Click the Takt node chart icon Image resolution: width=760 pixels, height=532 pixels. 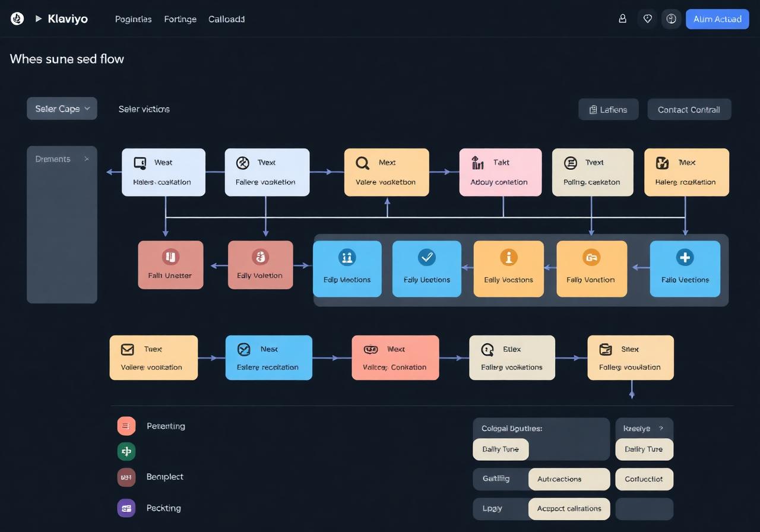coord(477,163)
